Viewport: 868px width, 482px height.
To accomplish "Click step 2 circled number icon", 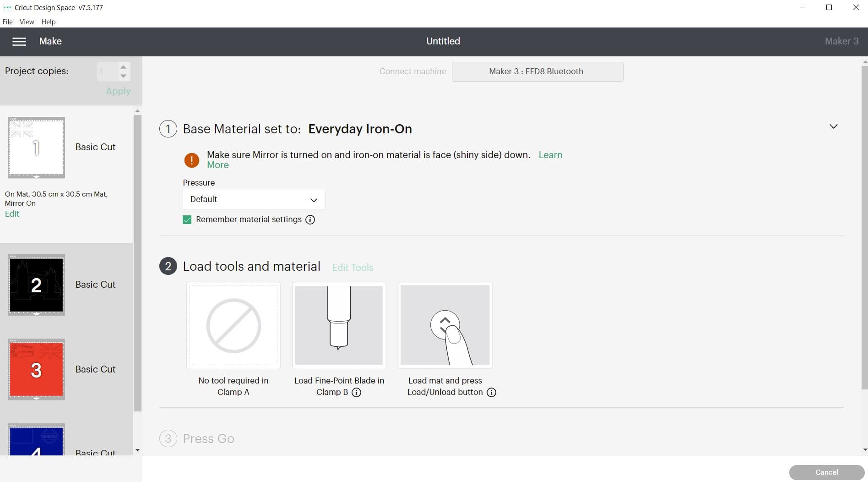I will (x=168, y=266).
